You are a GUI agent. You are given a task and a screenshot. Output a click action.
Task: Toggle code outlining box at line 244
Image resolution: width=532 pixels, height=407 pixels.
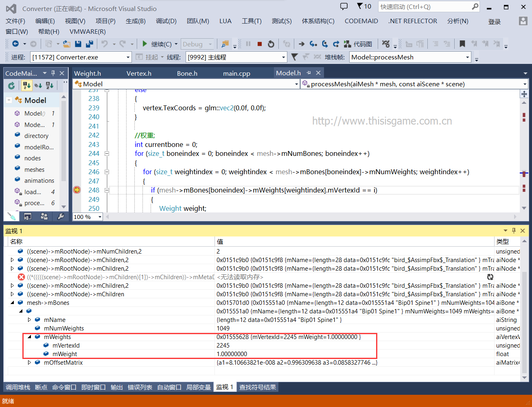tap(107, 154)
